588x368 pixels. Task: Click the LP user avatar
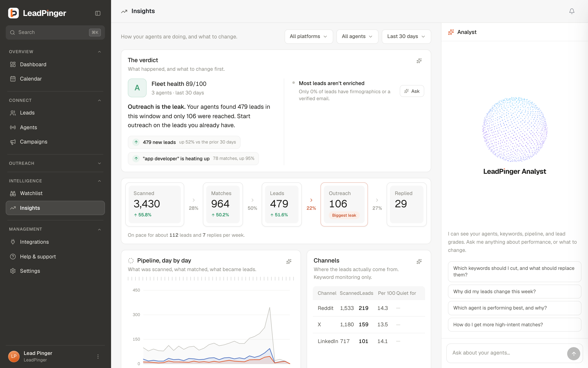(x=14, y=357)
